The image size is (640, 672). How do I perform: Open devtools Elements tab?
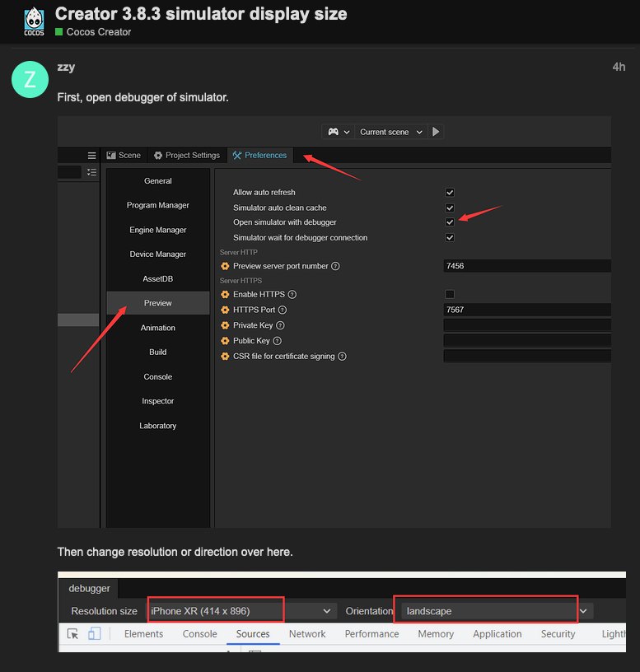pyautogui.click(x=143, y=634)
